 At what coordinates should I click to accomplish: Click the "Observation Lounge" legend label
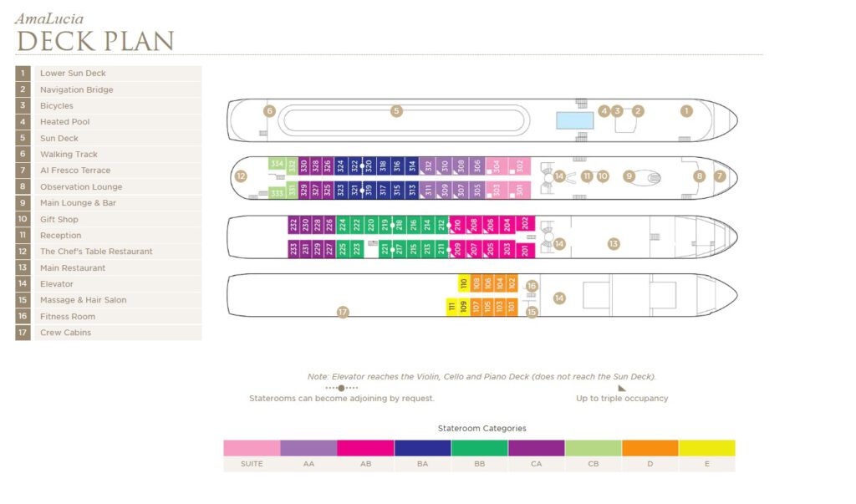[81, 186]
